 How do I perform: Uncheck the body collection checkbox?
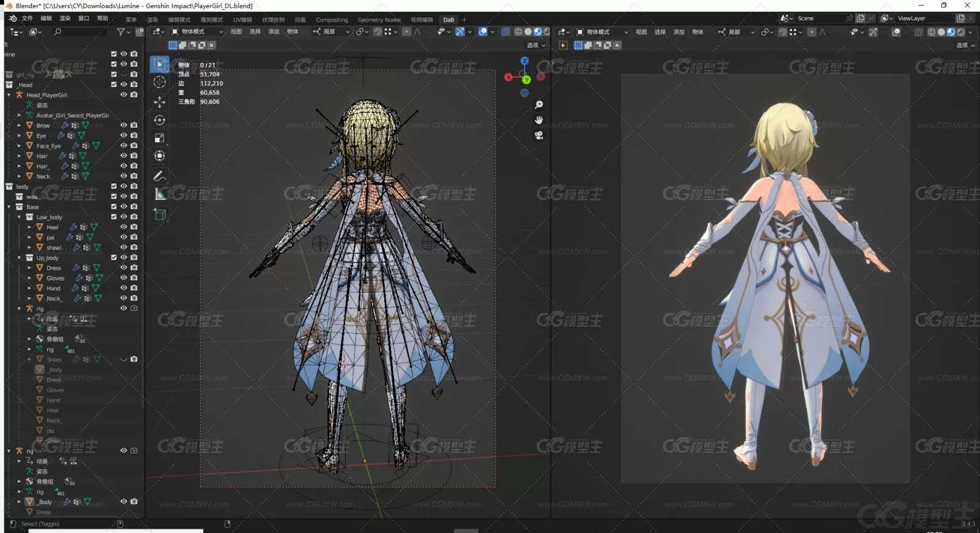tap(113, 186)
